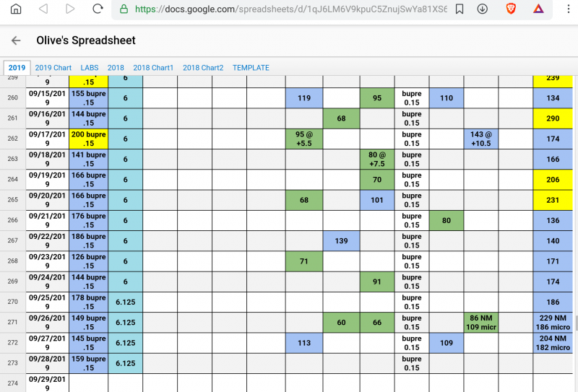Click the back arrow beside Olive's Spreadsheet
Image resolution: width=578 pixels, height=392 pixels.
(x=16, y=41)
